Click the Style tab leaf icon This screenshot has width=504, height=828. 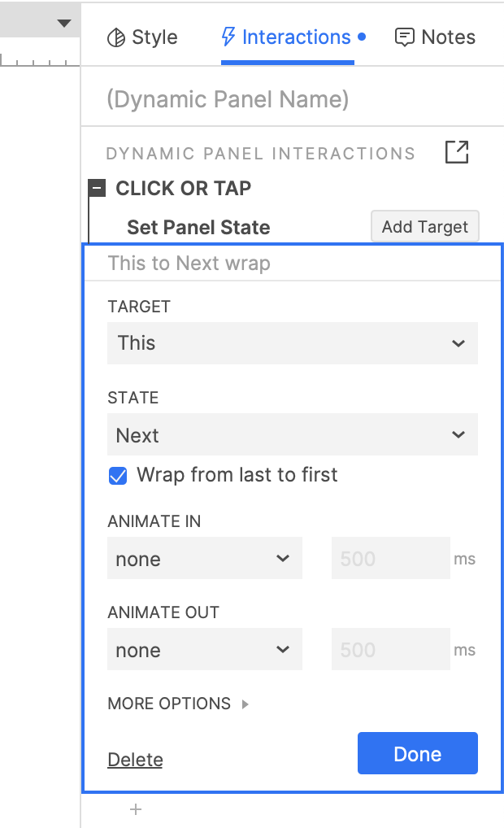[116, 37]
